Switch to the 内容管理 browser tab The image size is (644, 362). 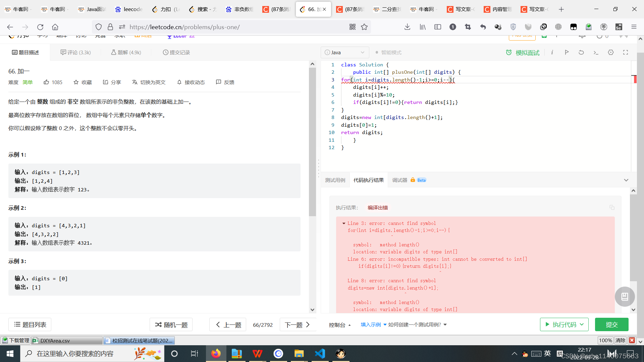tap(498, 9)
